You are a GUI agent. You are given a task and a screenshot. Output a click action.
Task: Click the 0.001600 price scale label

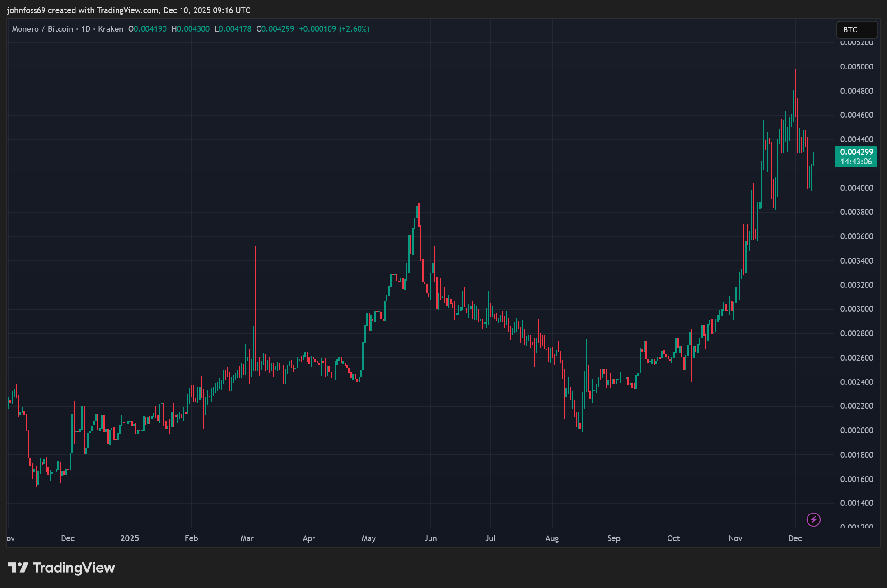(856, 479)
